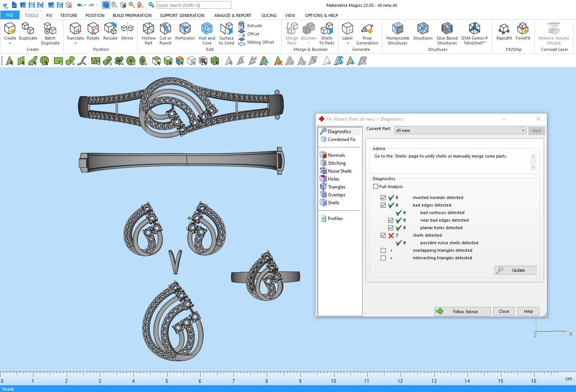Uncheck the inverted normals detected checkbox

tap(383, 198)
